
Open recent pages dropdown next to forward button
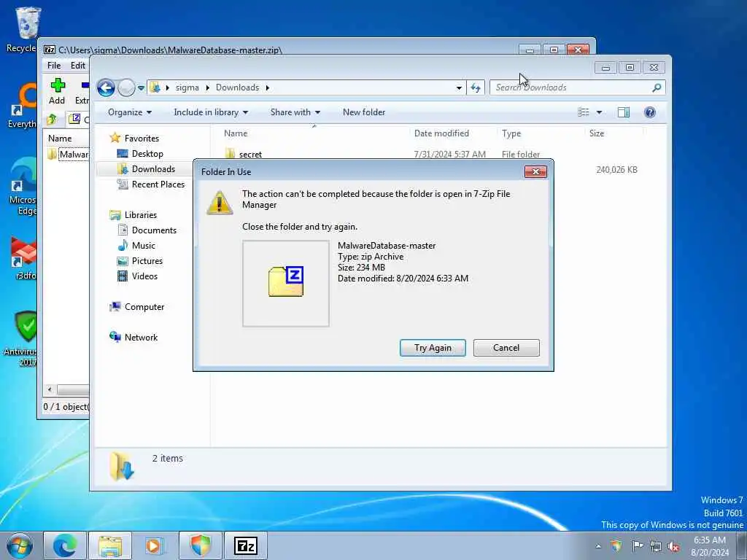click(141, 88)
